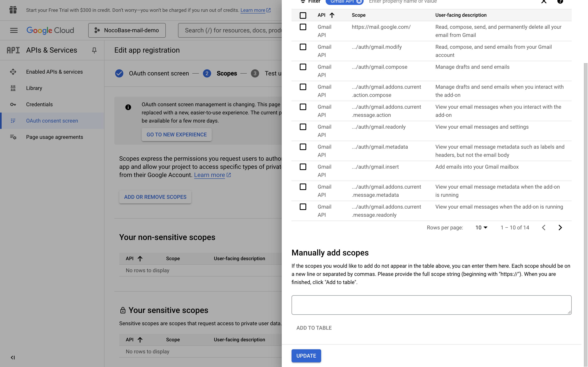The height and width of the screenshot is (367, 588).
Task: Click the API column sort arrow in panel
Action: pyautogui.click(x=332, y=15)
